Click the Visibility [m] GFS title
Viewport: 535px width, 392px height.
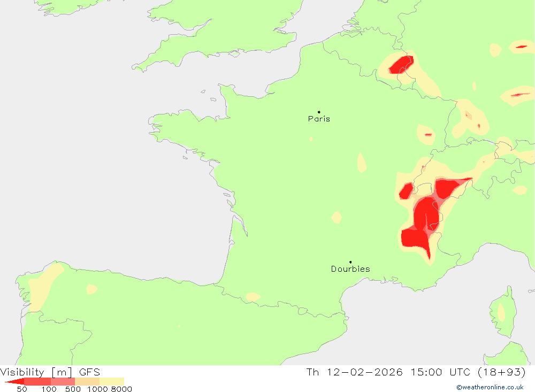tap(50, 372)
